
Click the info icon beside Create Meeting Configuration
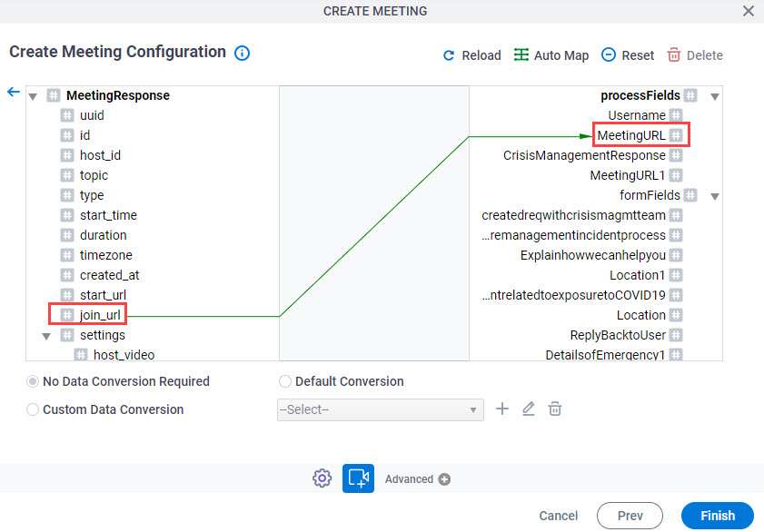(243, 53)
